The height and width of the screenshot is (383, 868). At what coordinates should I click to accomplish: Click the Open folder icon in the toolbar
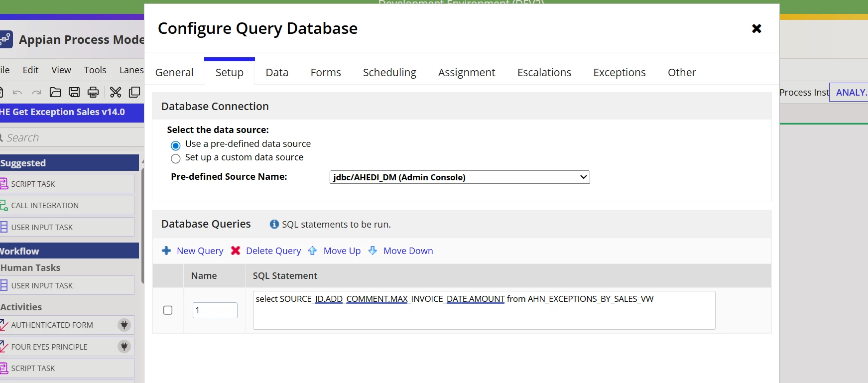pyautogui.click(x=55, y=92)
